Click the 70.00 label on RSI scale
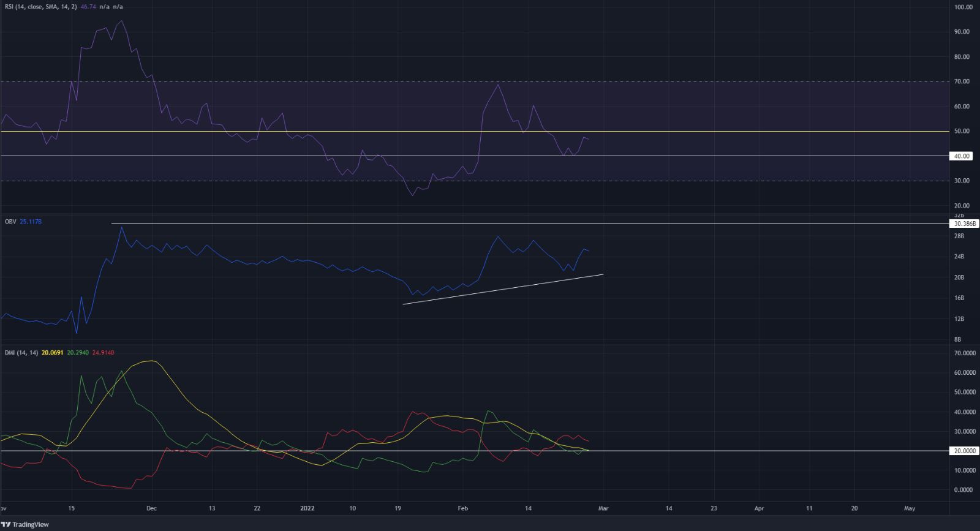This screenshot has height=531, width=980. click(963, 81)
